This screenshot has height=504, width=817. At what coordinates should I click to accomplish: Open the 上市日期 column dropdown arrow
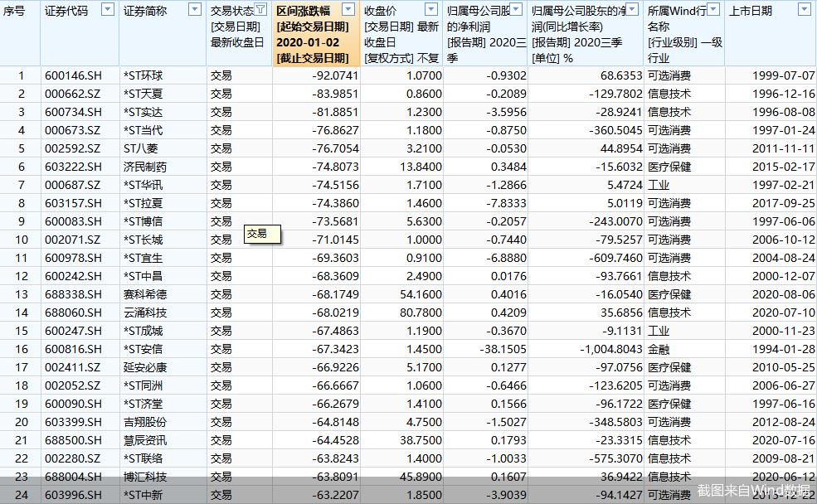805,9
